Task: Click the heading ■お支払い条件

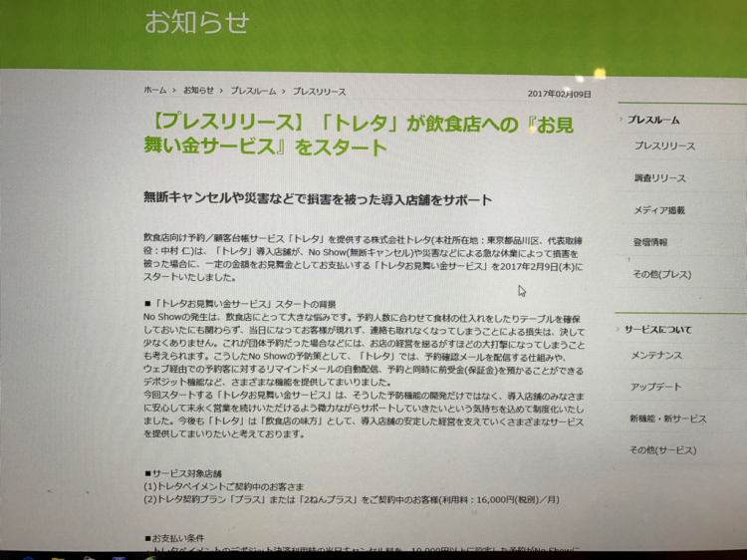Action: point(174,538)
